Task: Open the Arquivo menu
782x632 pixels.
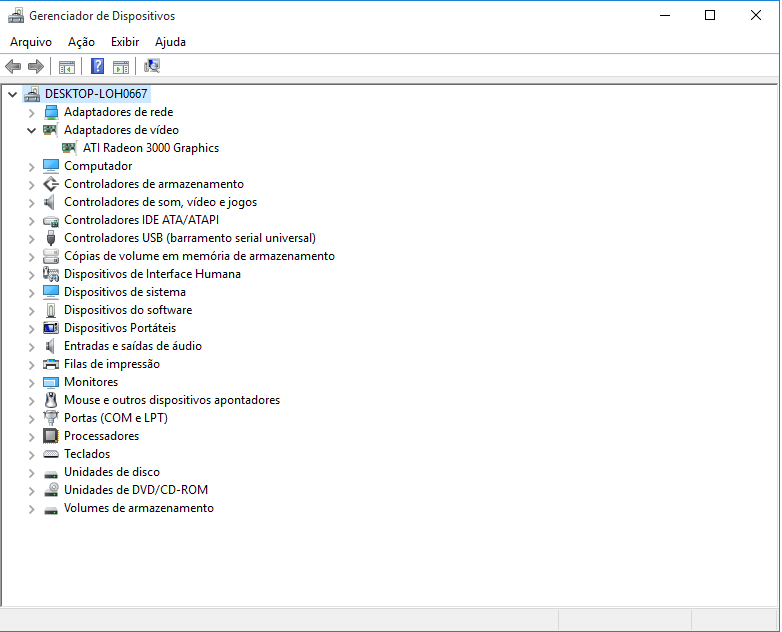Action: tap(31, 42)
